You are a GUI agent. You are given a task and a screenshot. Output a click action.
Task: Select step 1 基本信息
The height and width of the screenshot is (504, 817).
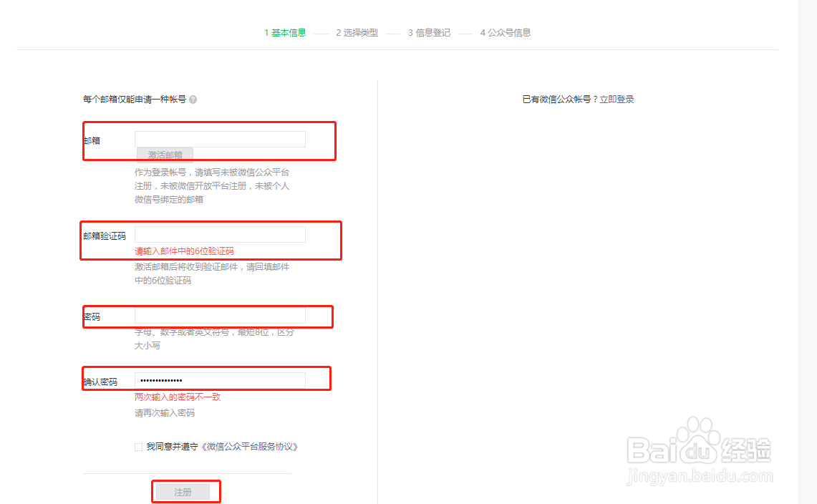(x=285, y=33)
